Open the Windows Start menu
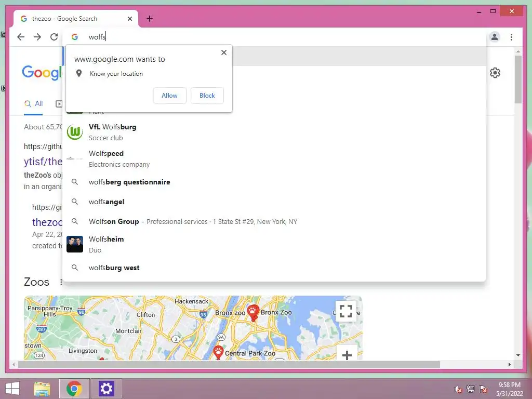This screenshot has height=399, width=532. 12,389
